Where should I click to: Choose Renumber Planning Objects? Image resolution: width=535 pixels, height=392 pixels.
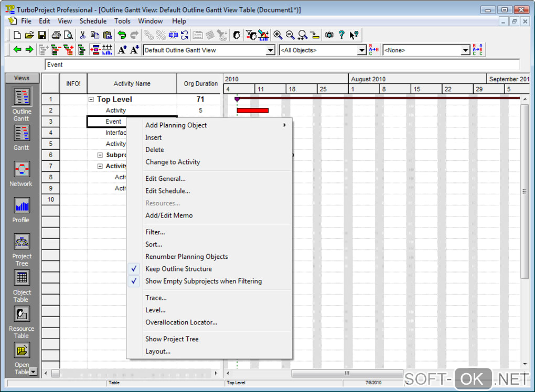tap(186, 257)
